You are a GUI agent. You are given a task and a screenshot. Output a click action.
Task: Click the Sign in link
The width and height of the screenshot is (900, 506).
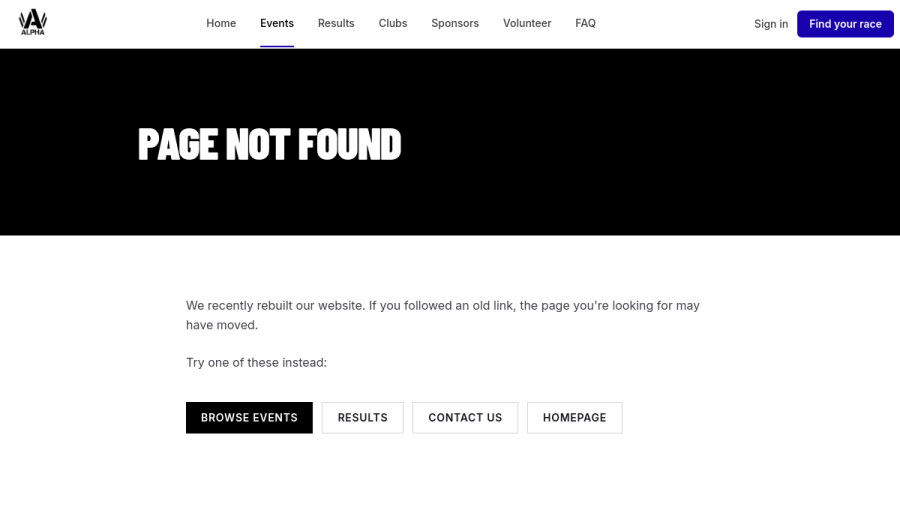(x=771, y=24)
